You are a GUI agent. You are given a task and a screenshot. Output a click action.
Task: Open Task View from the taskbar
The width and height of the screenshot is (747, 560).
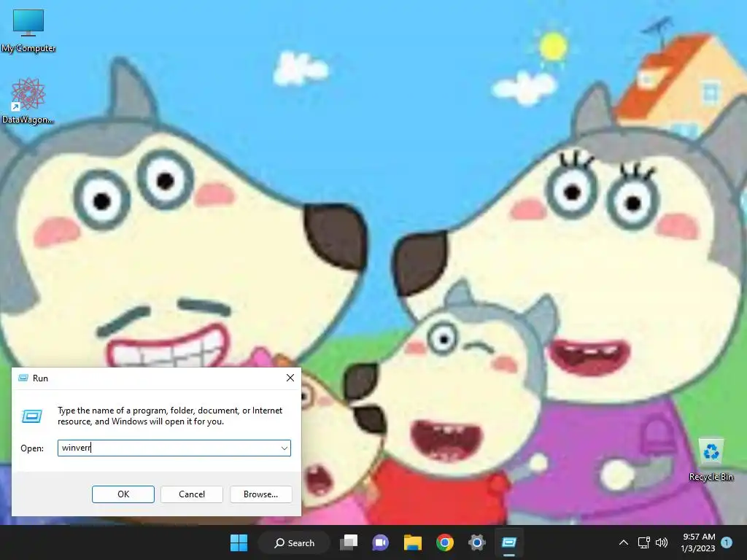(x=349, y=542)
